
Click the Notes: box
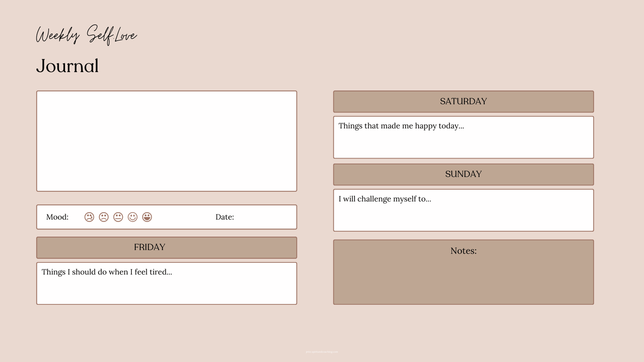coord(463,272)
